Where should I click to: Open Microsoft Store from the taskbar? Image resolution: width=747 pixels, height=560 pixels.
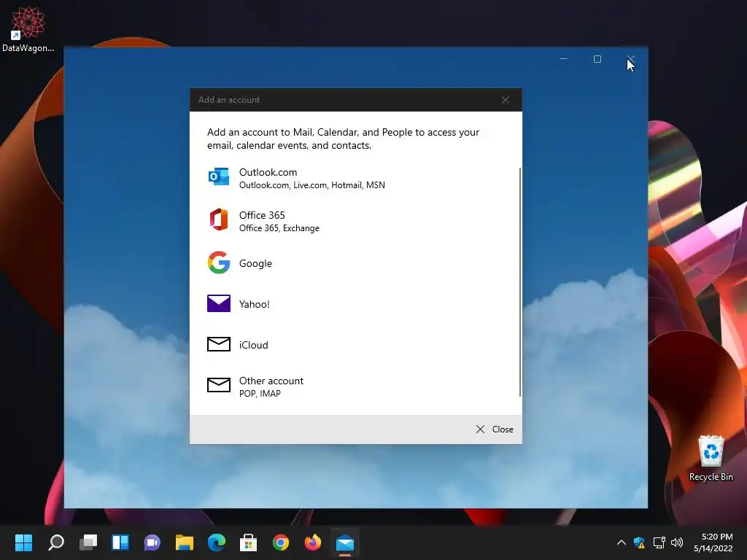tap(248, 542)
